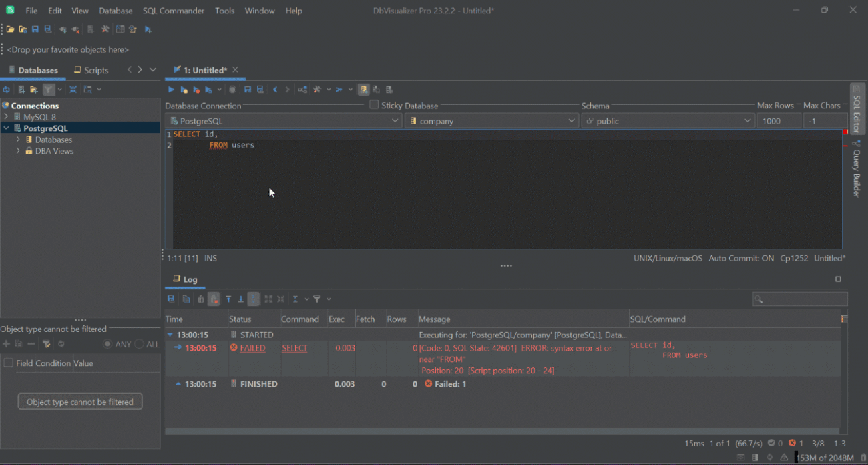Toggle the Field Condition checkbox
The width and height of the screenshot is (868, 465).
9,363
